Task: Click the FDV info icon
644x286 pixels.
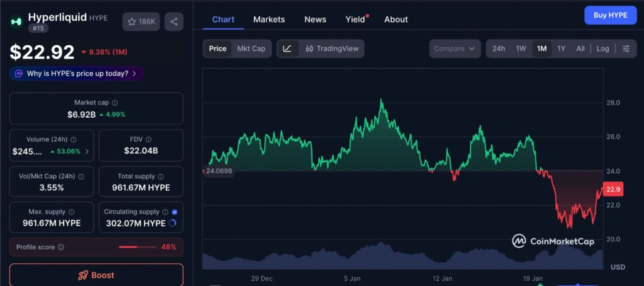Action: [x=148, y=139]
